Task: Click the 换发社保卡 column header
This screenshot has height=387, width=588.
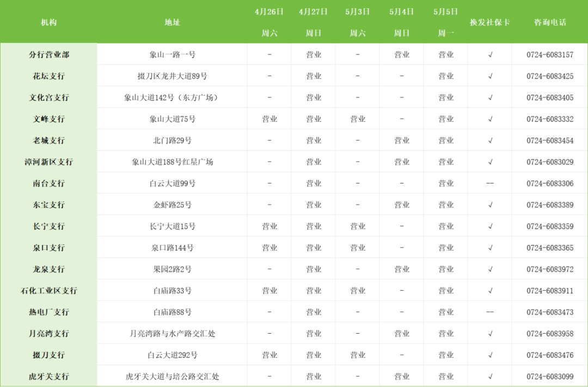Action: click(x=490, y=22)
